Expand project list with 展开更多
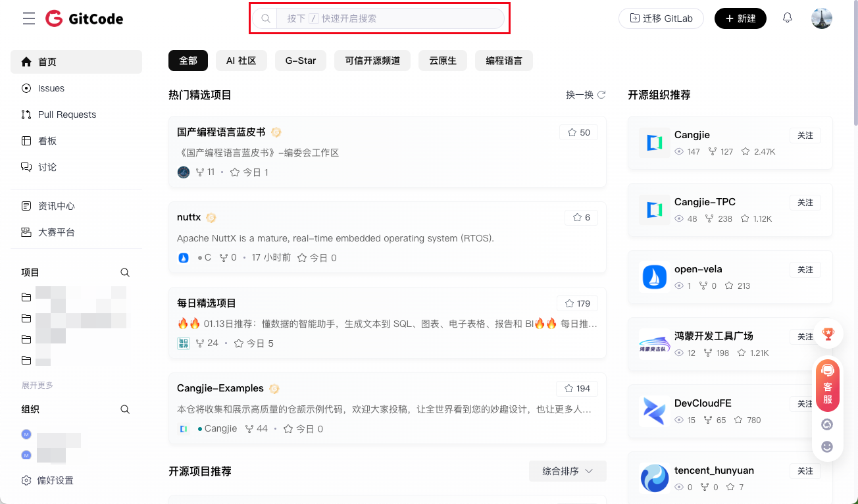Image resolution: width=858 pixels, height=504 pixels. point(38,385)
